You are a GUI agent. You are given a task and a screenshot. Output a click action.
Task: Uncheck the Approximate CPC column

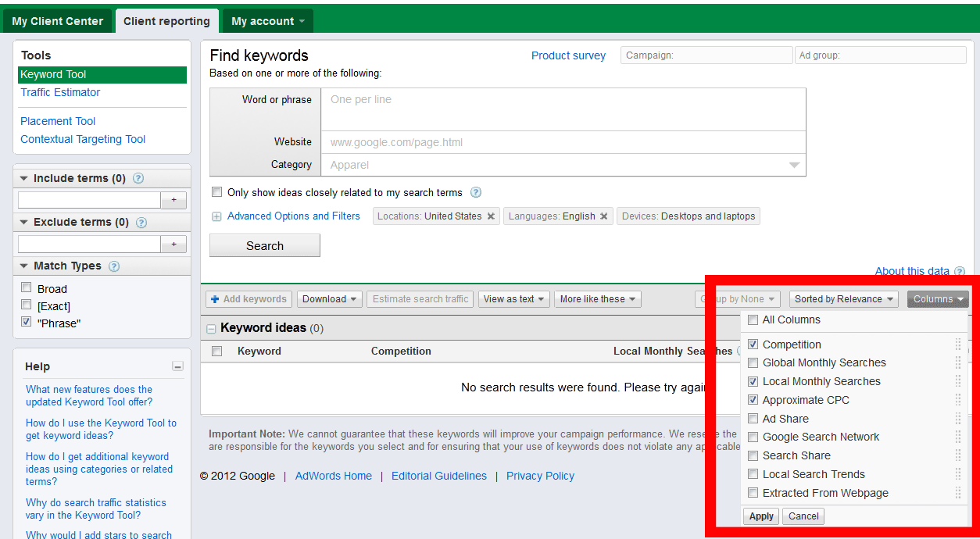(x=753, y=400)
